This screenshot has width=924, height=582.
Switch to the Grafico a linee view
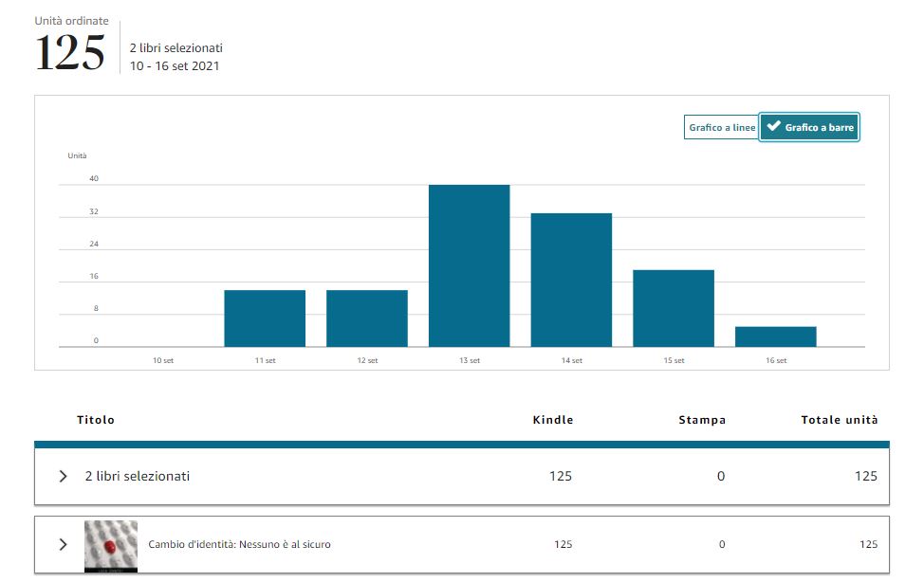coord(721,128)
